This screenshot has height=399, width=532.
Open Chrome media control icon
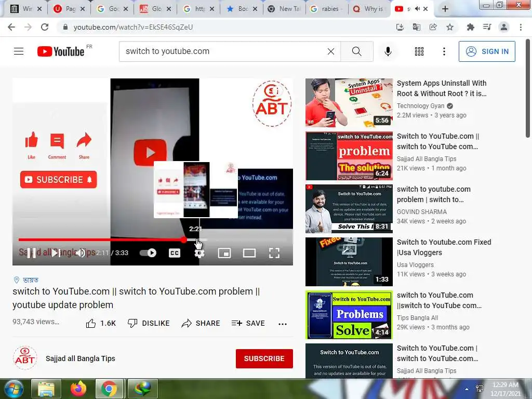pos(487,27)
